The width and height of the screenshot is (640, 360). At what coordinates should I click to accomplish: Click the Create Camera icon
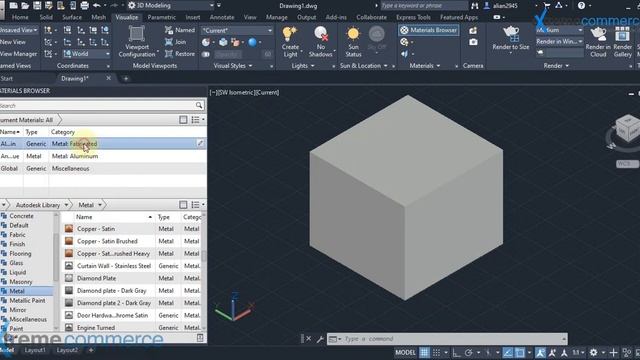click(x=473, y=31)
